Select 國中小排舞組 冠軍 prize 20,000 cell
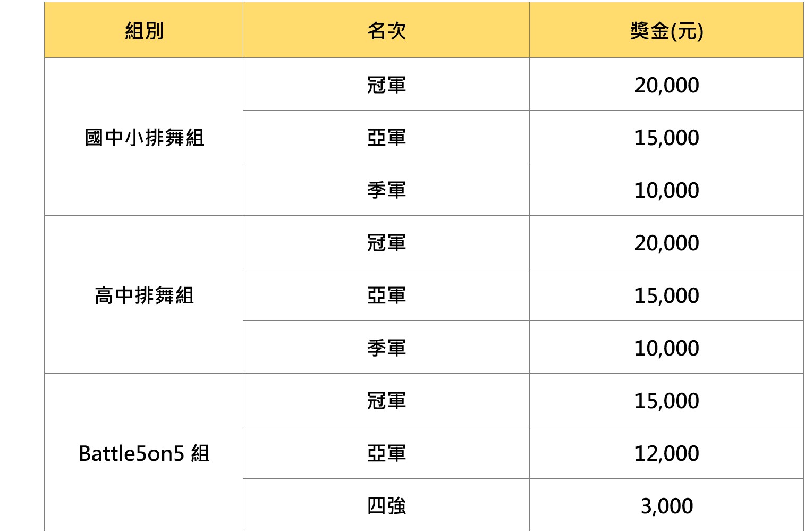The height and width of the screenshot is (532, 805). coord(666,84)
